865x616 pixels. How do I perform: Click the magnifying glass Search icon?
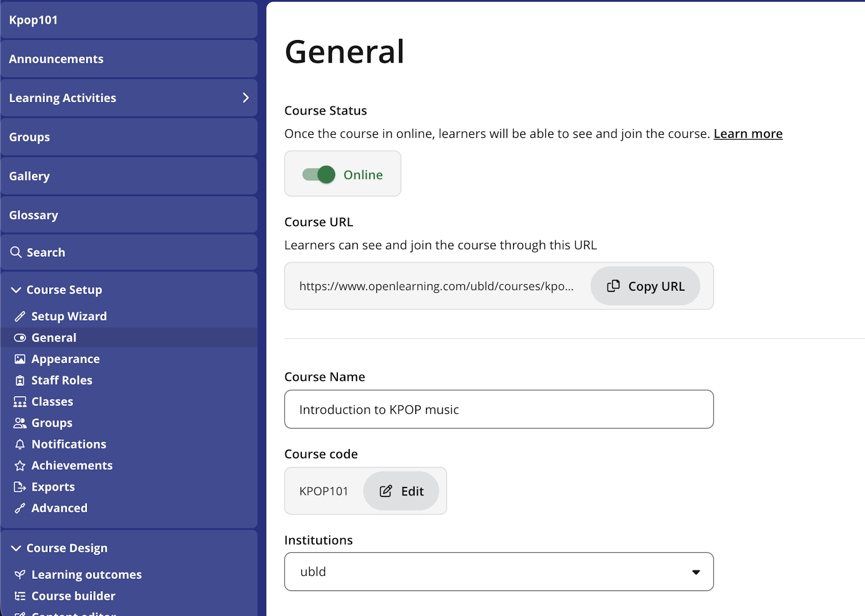click(x=16, y=252)
